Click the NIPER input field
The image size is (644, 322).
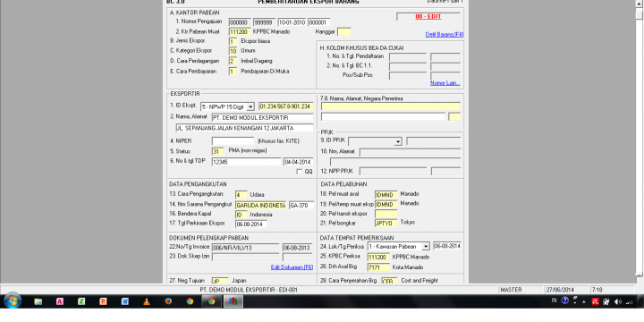pos(233,141)
